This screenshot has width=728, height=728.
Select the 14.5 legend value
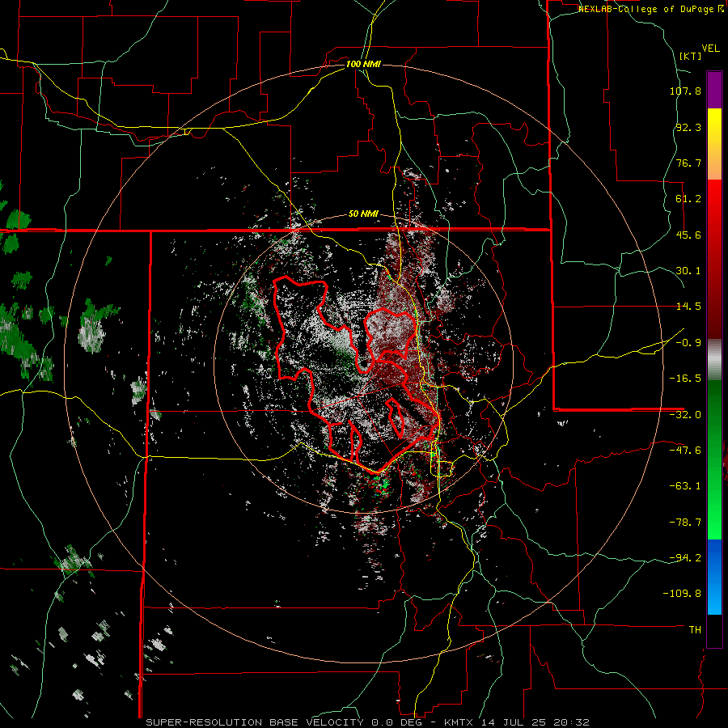point(688,307)
